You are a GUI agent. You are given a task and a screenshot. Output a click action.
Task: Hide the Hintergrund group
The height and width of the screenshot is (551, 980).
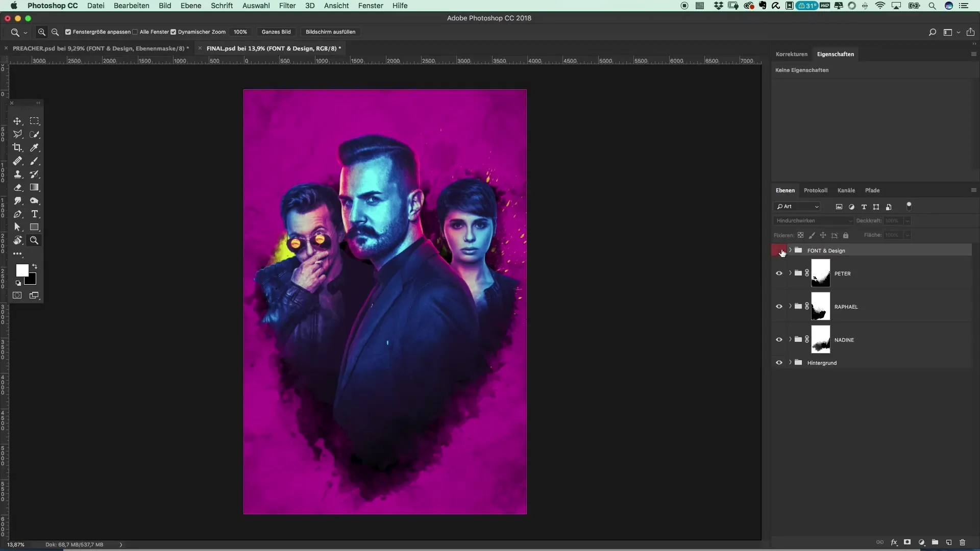click(x=779, y=363)
